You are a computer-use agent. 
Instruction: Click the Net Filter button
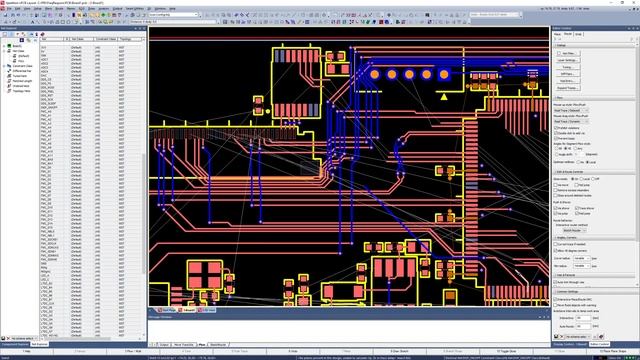pyautogui.click(x=568, y=53)
